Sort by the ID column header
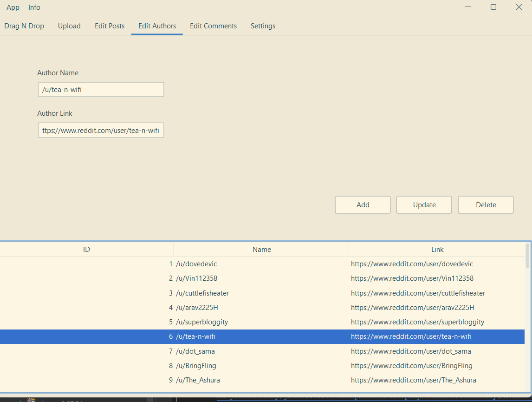The image size is (532, 402). (x=86, y=250)
